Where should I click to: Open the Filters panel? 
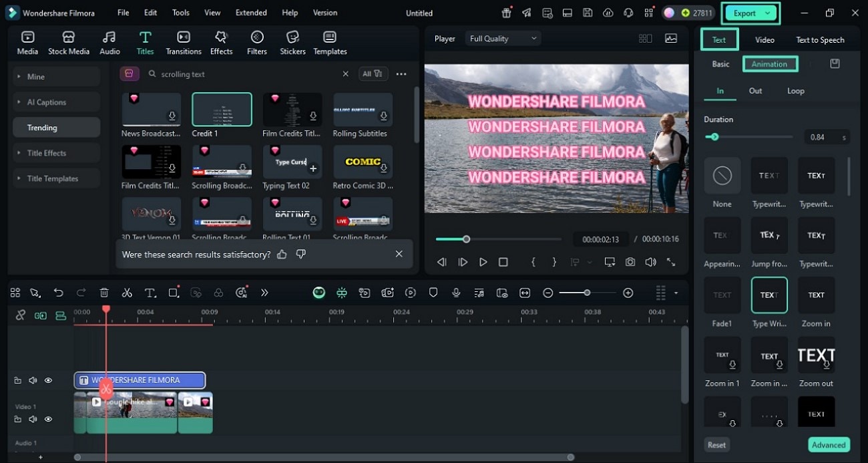click(x=257, y=43)
